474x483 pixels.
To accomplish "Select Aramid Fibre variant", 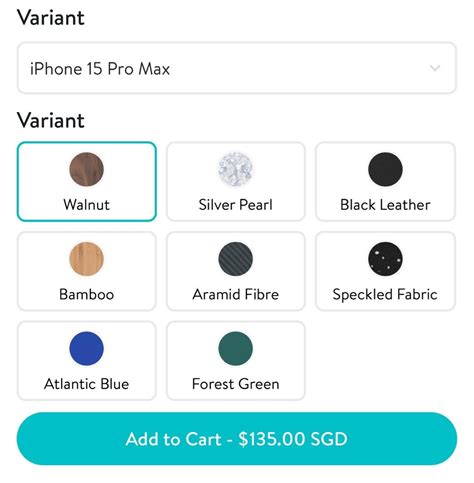I will pos(236,271).
